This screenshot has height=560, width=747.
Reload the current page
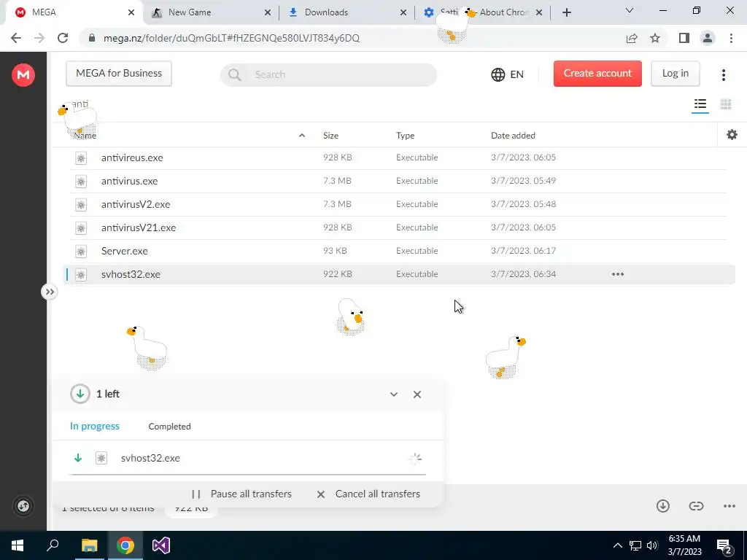pyautogui.click(x=63, y=38)
